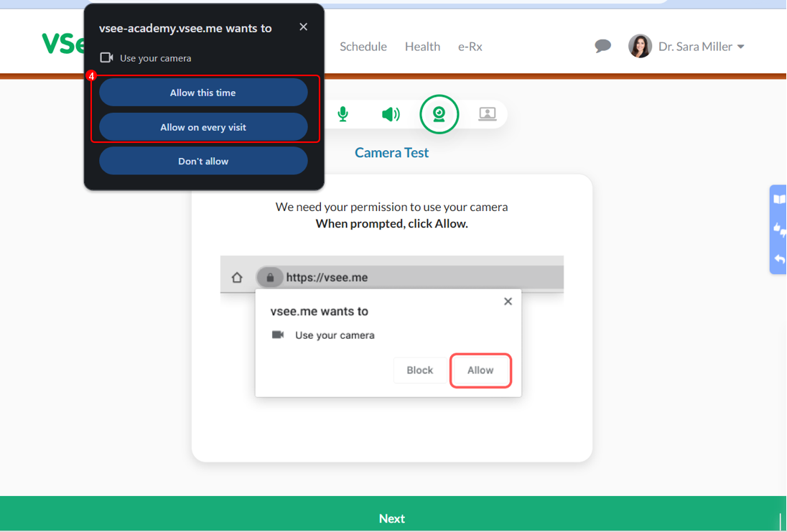Click the thumbs up/down feedback icon
The width and height of the screenshot is (787, 532).
(778, 230)
